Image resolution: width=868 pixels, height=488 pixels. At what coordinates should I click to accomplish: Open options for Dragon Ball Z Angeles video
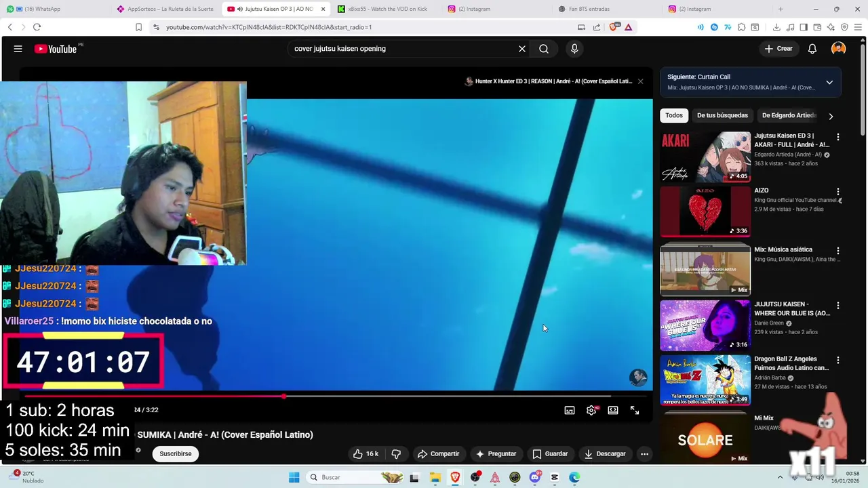(838, 361)
